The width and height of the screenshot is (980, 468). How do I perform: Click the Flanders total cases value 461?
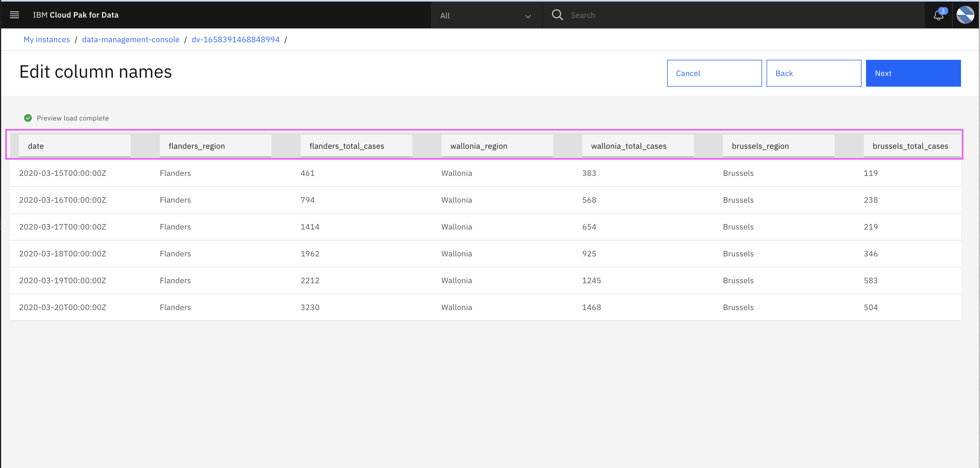pyautogui.click(x=308, y=173)
